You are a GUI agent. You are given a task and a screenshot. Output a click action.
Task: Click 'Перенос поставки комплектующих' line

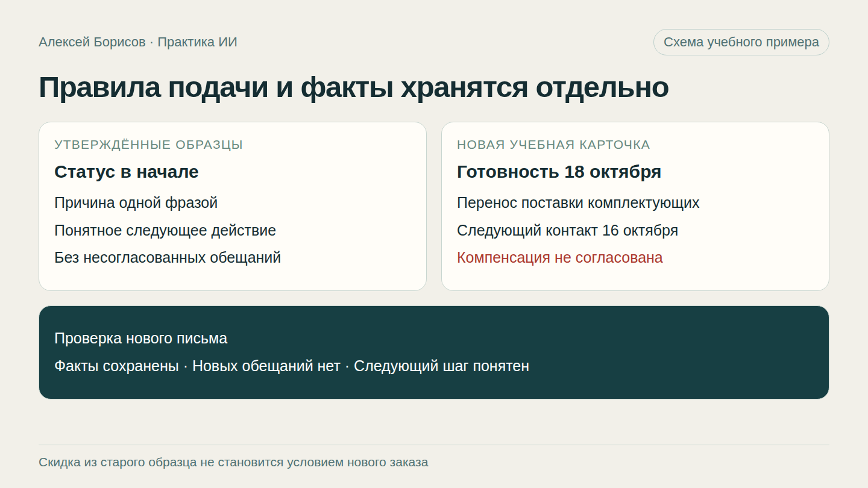point(578,203)
